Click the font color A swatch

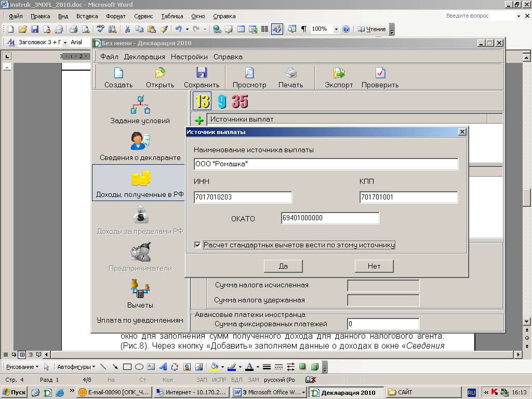tap(249, 367)
